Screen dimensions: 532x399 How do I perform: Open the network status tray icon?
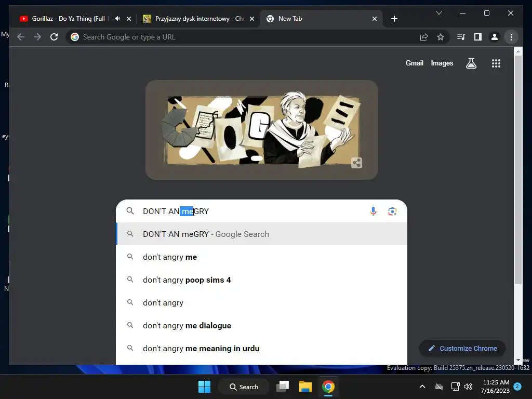[x=455, y=387]
